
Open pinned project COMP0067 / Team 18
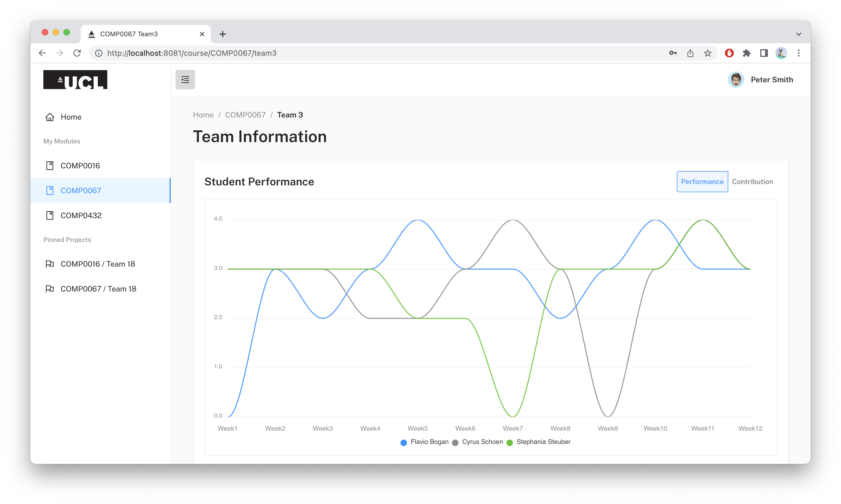point(100,289)
